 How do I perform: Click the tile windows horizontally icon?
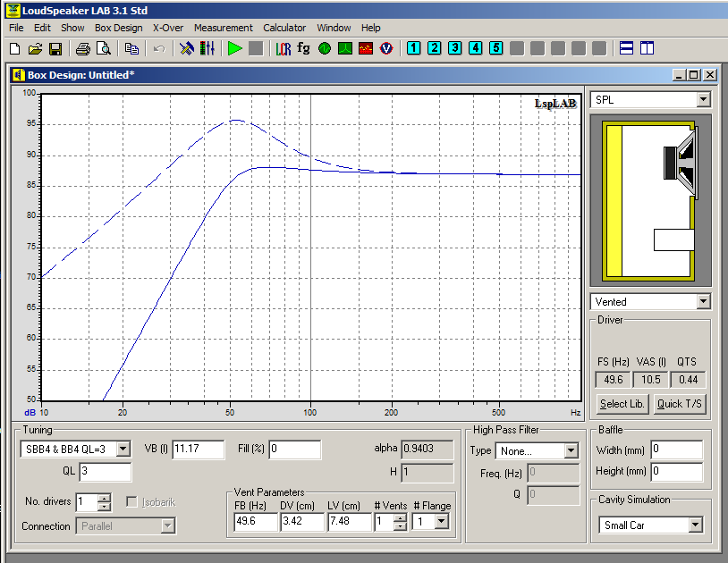point(627,48)
